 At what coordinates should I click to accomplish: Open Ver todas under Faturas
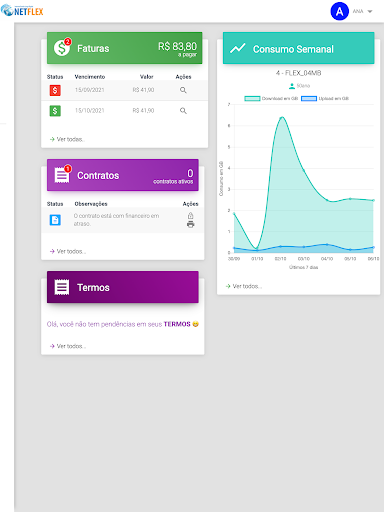67,139
